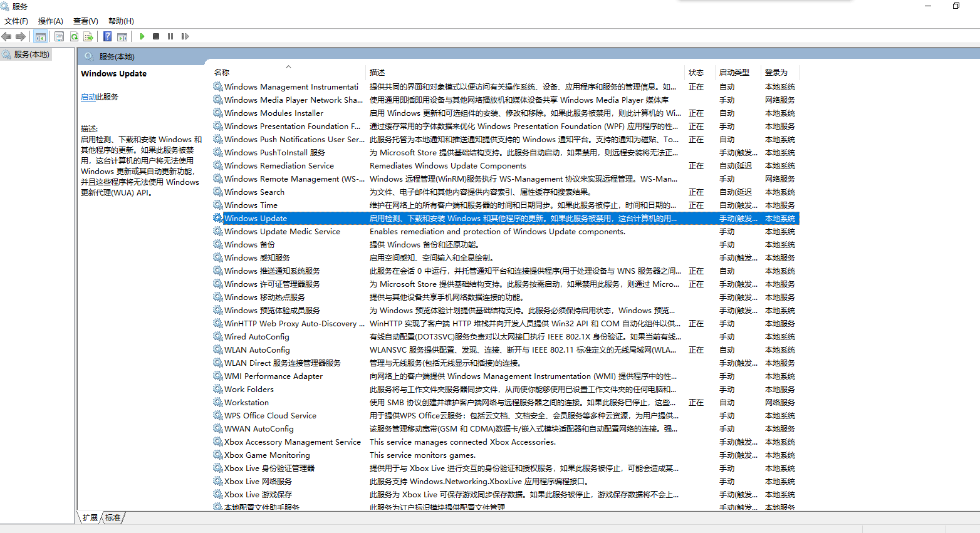The width and height of the screenshot is (980, 533).
Task: Select Windows Remote Management row
Action: tap(506, 179)
